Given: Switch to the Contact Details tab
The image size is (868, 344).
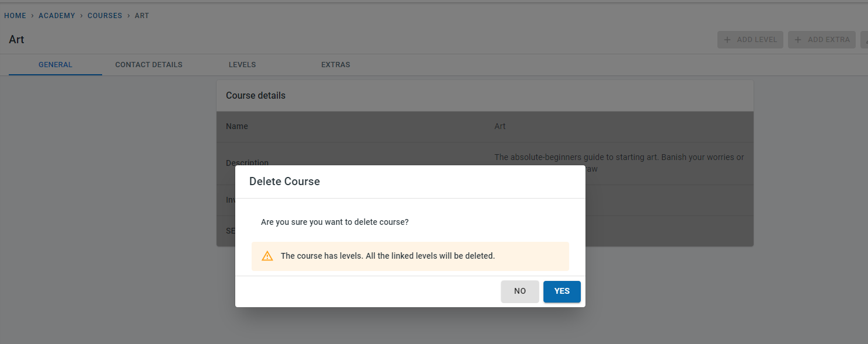Looking at the screenshot, I should (149, 65).
